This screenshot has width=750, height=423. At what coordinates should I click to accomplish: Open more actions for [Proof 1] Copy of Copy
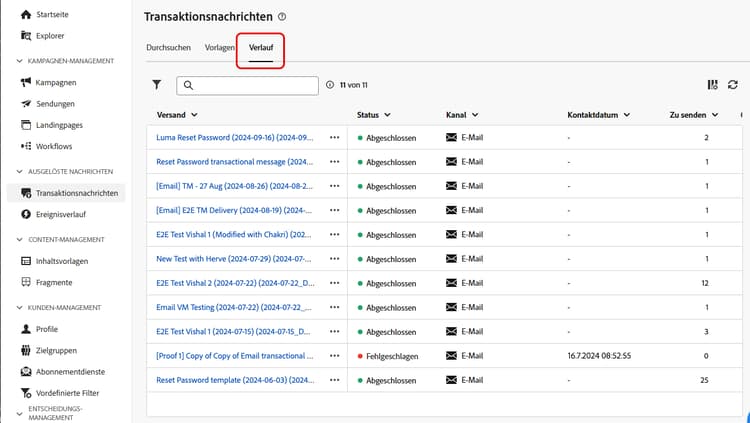(334, 356)
